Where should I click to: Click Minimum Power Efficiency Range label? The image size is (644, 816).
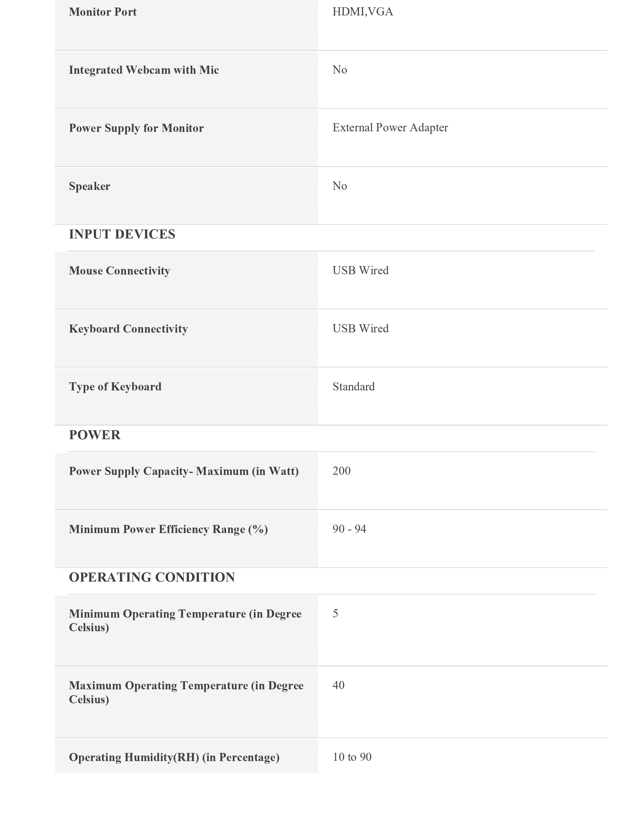pyautogui.click(x=168, y=529)
